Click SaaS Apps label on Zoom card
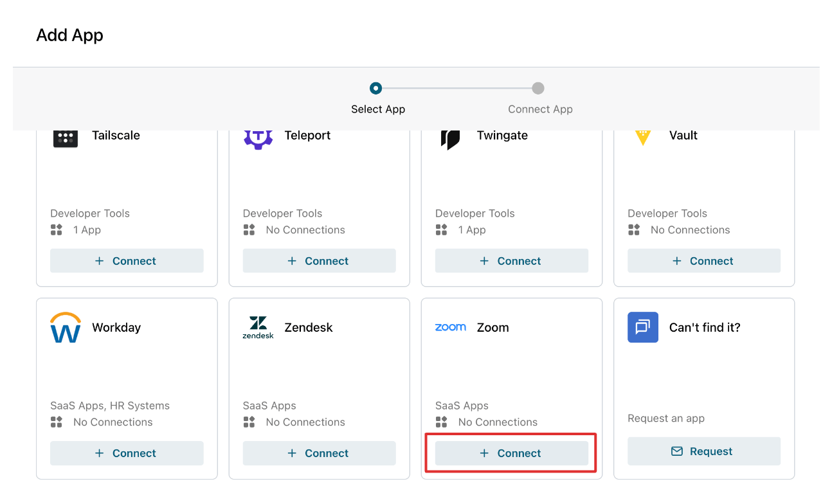The width and height of the screenshot is (832, 504). coord(462,406)
